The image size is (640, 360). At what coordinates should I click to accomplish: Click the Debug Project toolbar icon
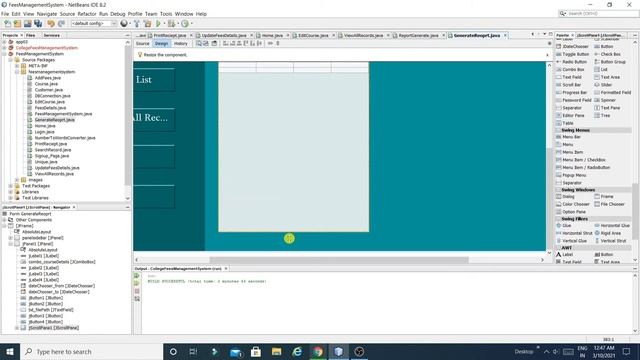(171, 24)
